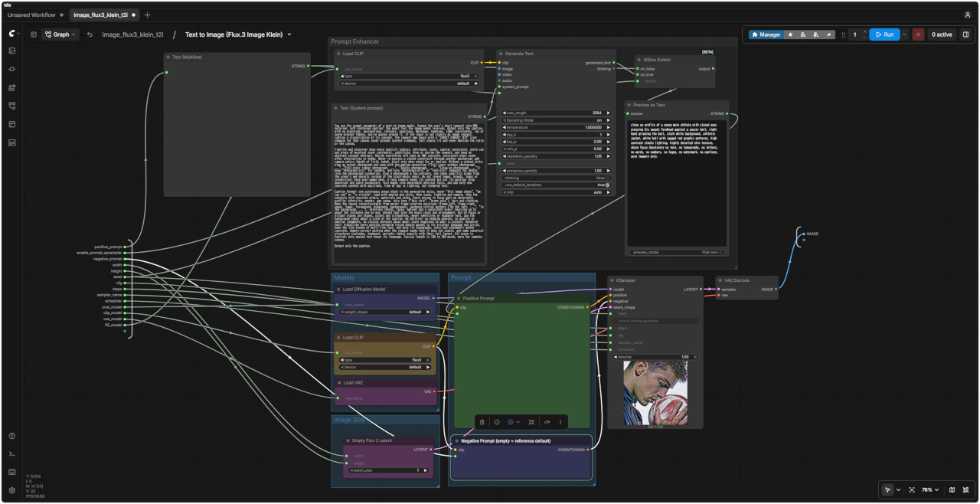Viewport: 980px width, 504px height.
Task: Click the fit view icon near zoom level
Action: coord(911,489)
